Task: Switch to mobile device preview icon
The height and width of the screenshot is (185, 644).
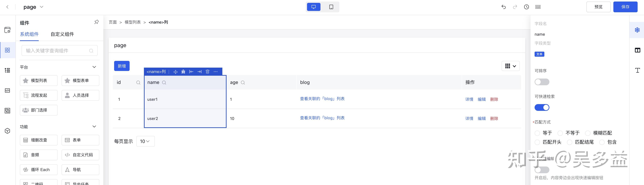Action: (x=331, y=7)
